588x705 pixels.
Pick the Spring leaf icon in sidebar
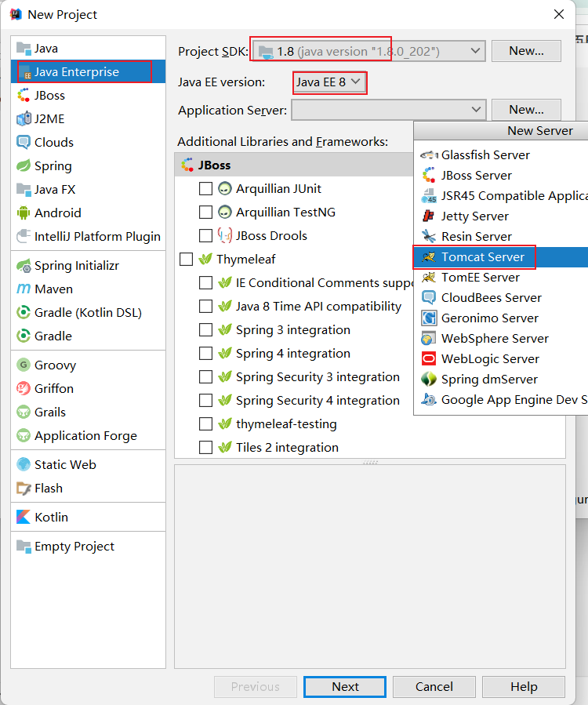pyautogui.click(x=24, y=166)
